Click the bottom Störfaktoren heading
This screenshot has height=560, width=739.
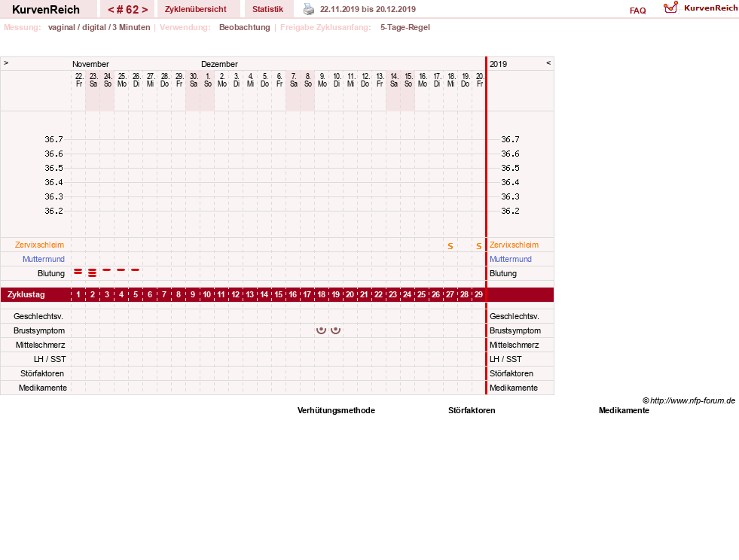point(472,411)
